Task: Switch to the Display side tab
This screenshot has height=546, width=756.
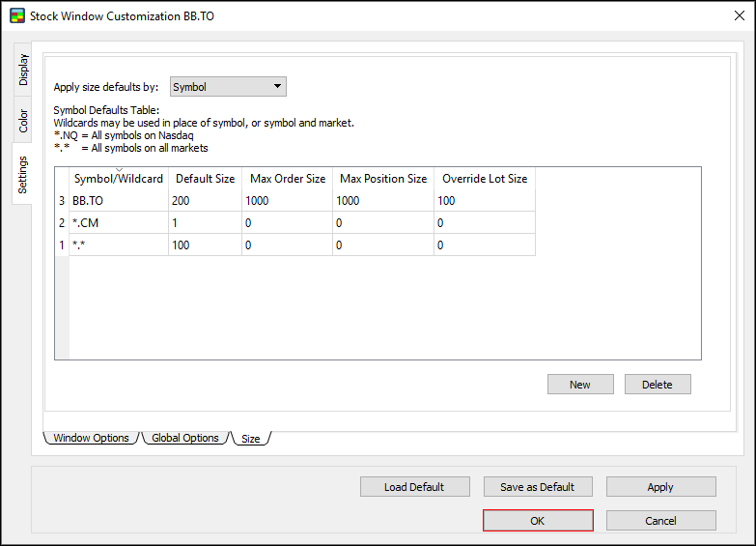Action: click(x=23, y=70)
